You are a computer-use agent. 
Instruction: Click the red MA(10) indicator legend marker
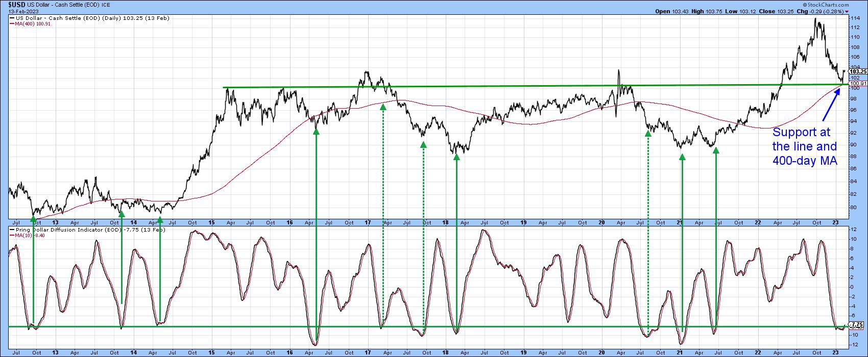point(12,236)
